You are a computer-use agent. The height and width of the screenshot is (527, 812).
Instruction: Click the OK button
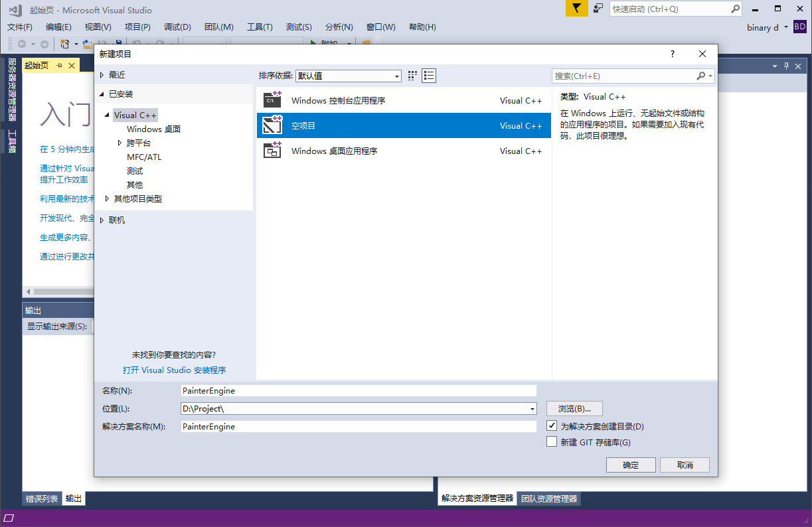pyautogui.click(x=631, y=465)
